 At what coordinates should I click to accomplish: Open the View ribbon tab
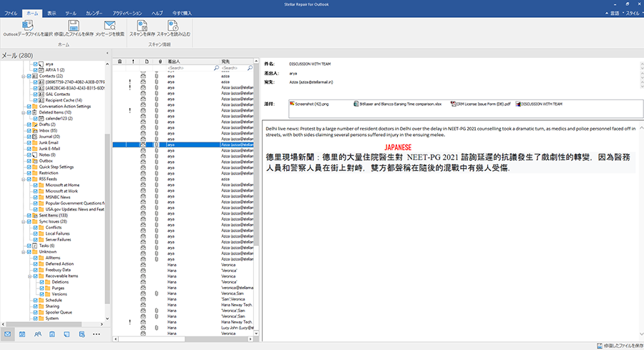coord(52,13)
